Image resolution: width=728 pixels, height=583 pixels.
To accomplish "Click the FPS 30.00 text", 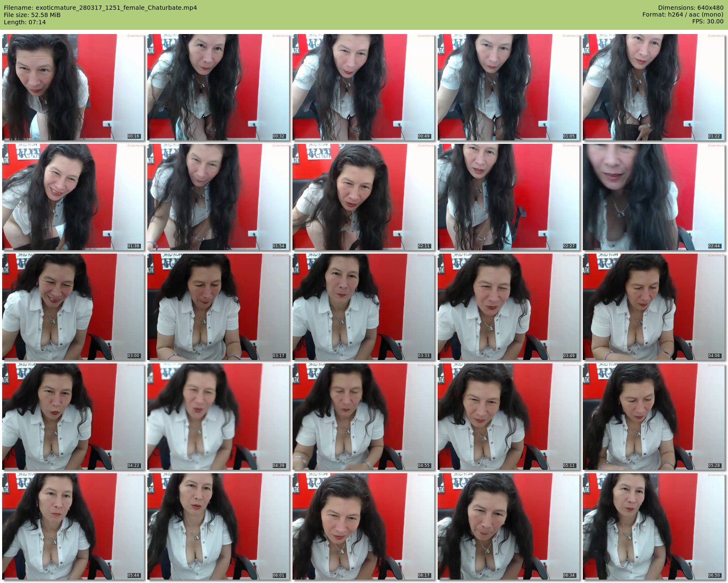I will 708,22.
